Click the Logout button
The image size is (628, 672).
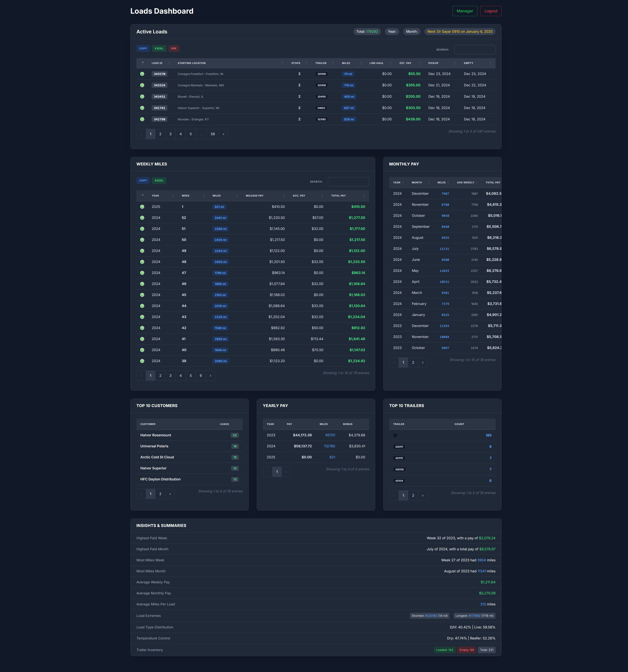[x=491, y=11]
